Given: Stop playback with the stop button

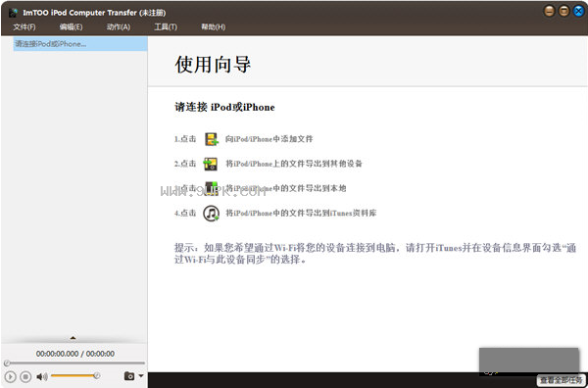Looking at the screenshot, I should point(25,376).
